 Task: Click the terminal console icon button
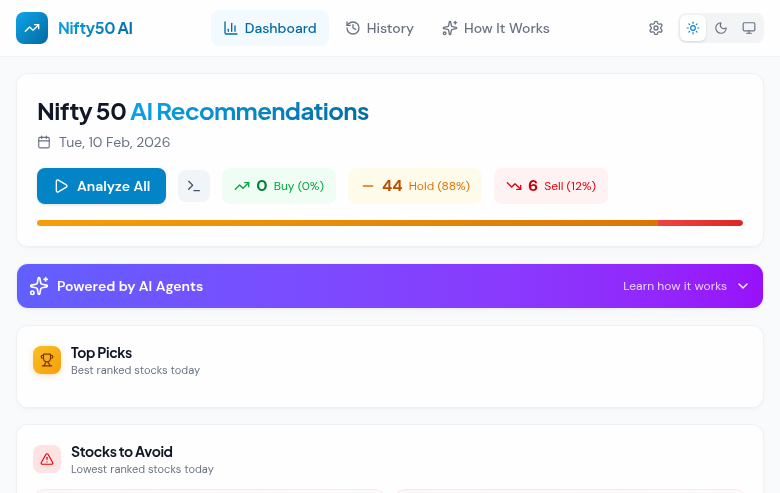194,186
